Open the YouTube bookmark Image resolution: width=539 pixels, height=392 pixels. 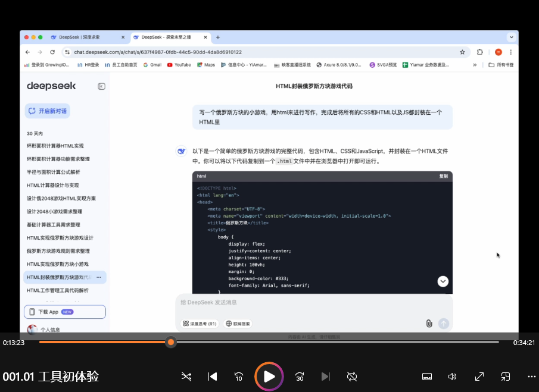pos(179,65)
